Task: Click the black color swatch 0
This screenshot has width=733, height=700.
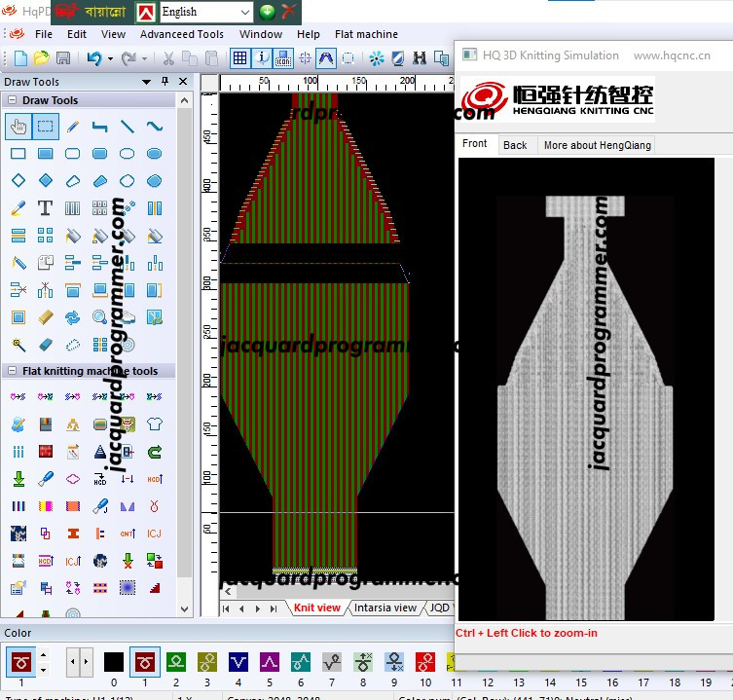Action: (114, 662)
